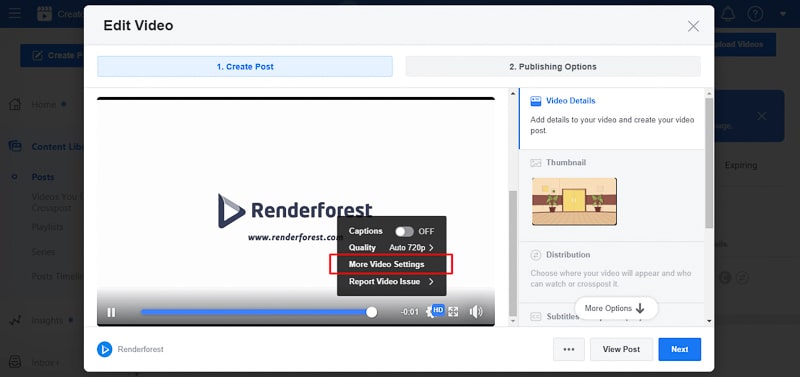Open the video settings gear icon

pyautogui.click(x=430, y=312)
